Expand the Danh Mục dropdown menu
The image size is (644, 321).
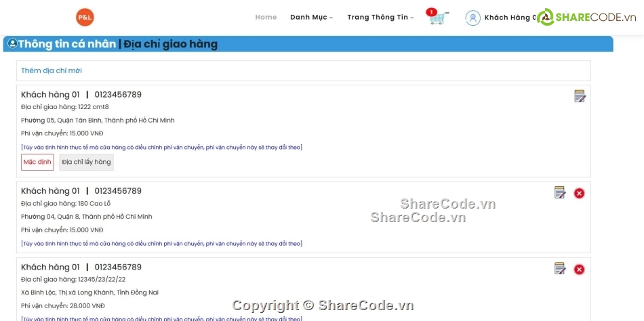(311, 17)
